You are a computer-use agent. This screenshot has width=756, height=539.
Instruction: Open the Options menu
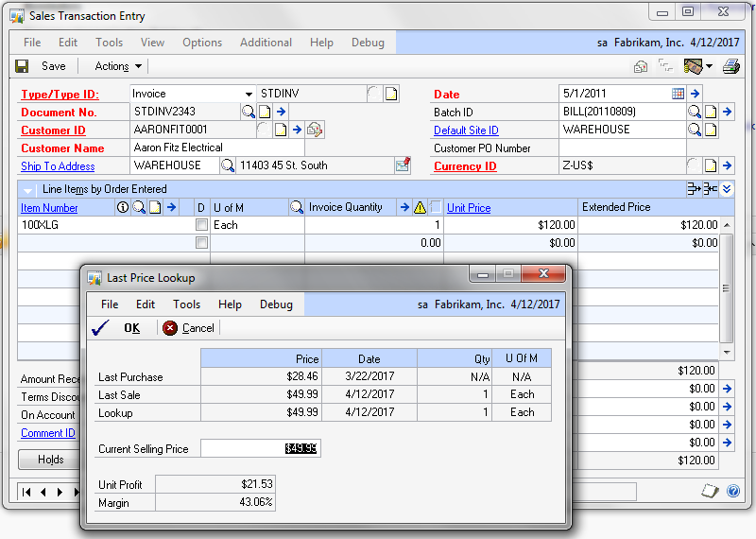[202, 43]
